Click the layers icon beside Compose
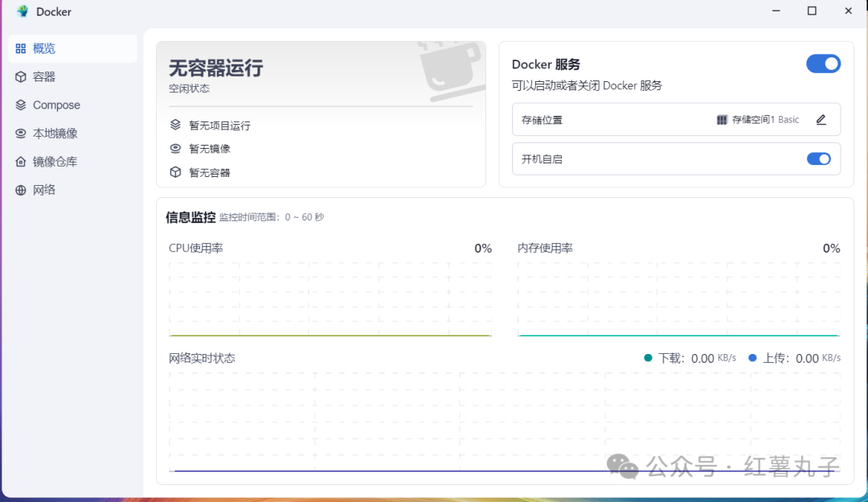The width and height of the screenshot is (868, 502). (20, 105)
